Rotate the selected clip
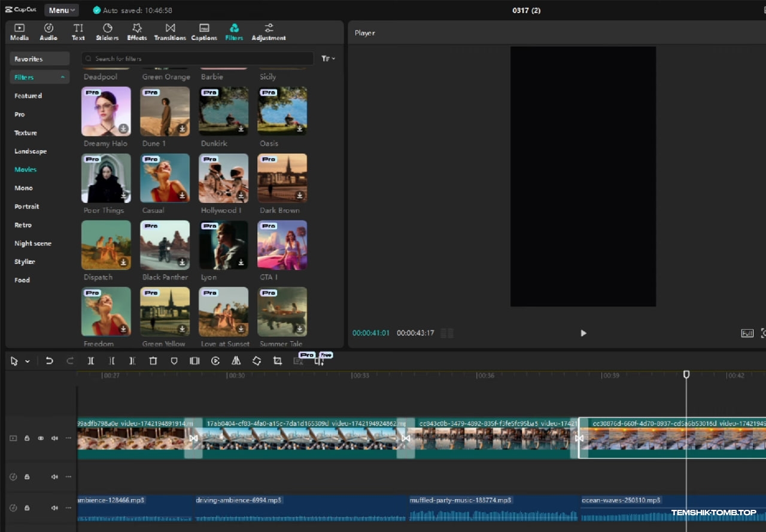 (257, 361)
